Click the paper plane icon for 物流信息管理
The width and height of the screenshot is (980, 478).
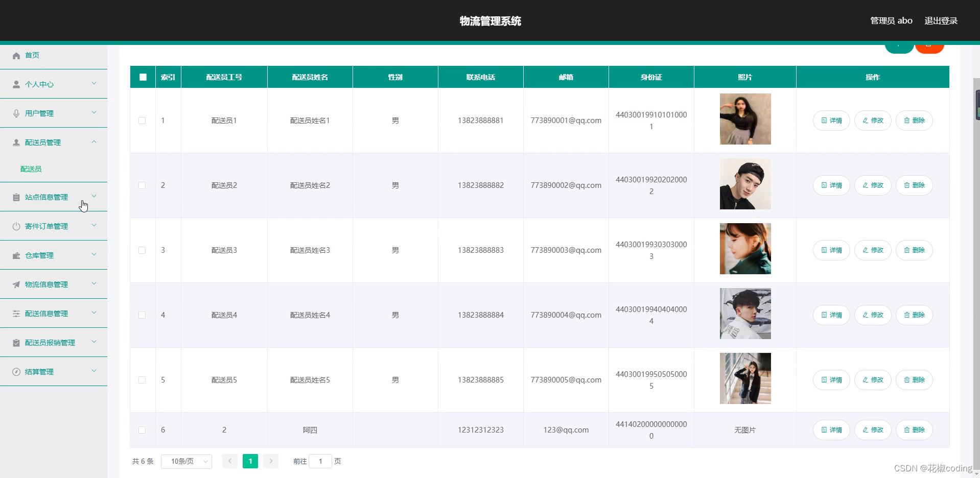tap(16, 284)
